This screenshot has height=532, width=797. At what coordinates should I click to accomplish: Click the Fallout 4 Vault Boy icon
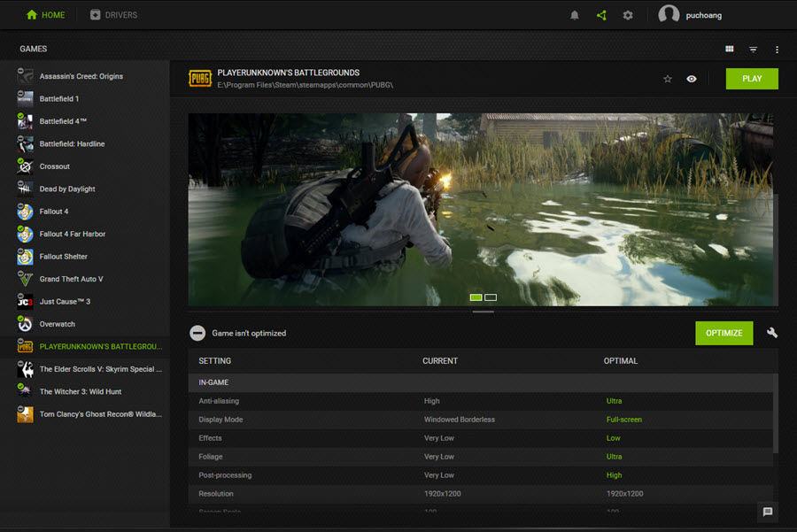25,212
